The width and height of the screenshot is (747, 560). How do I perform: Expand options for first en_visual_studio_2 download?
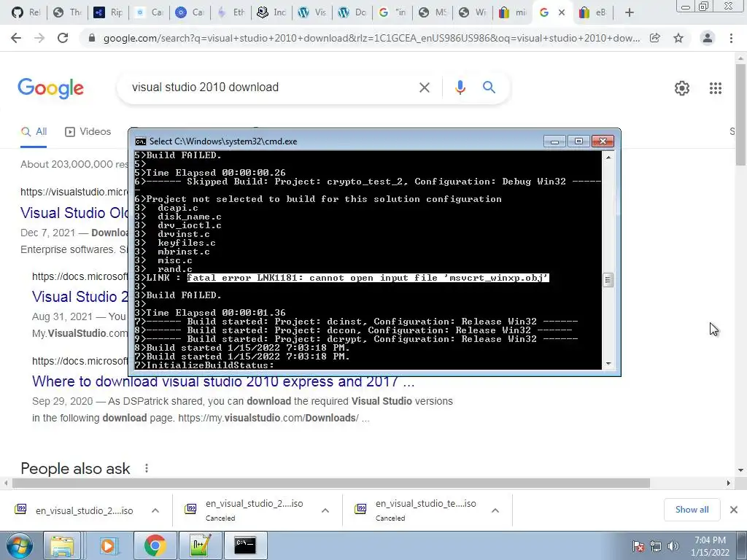click(155, 510)
